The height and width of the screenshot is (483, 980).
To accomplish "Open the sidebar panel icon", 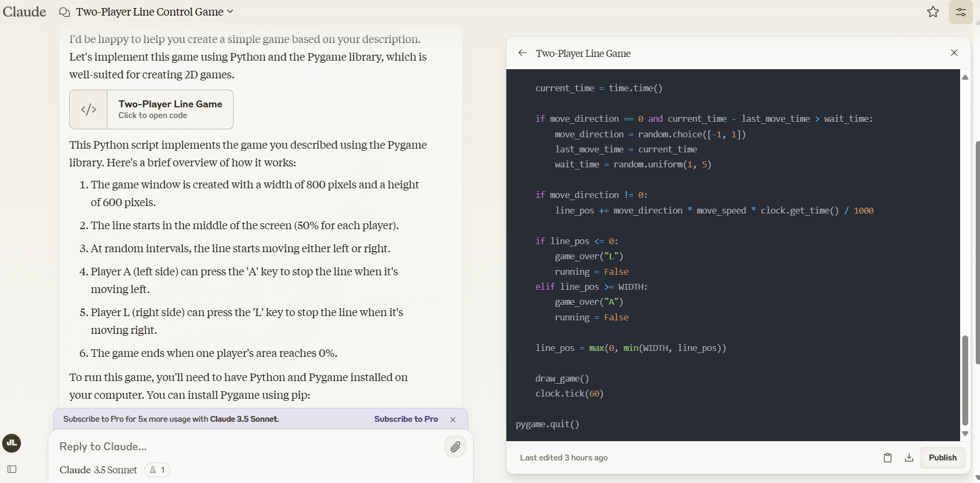I will pos(12,470).
